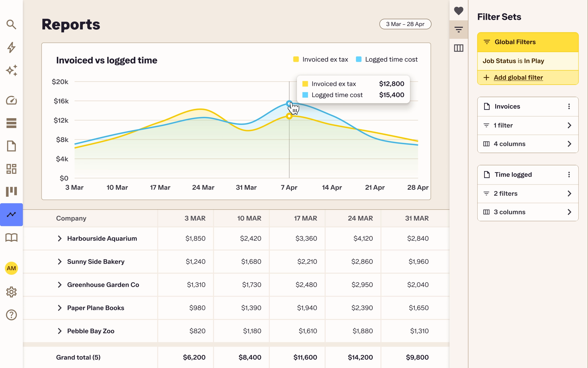The height and width of the screenshot is (368, 588).
Task: Select the Reports line chart icon
Action: click(x=11, y=215)
